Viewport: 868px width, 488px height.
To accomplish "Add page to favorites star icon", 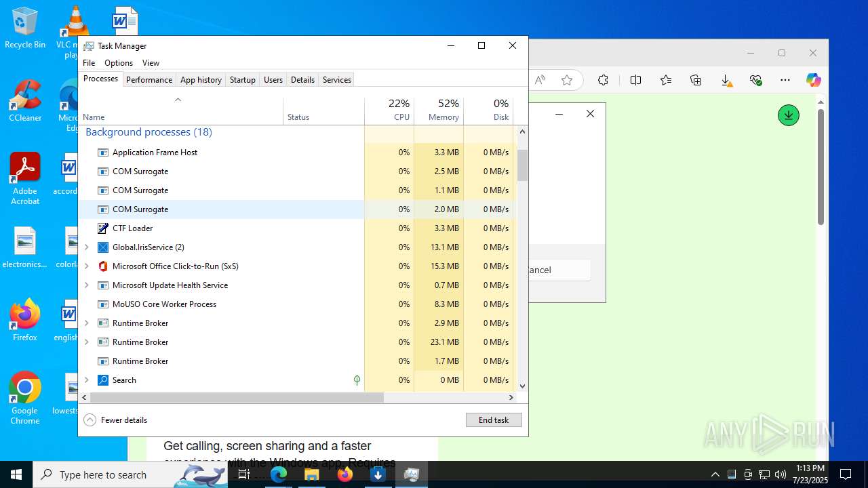I will (567, 80).
